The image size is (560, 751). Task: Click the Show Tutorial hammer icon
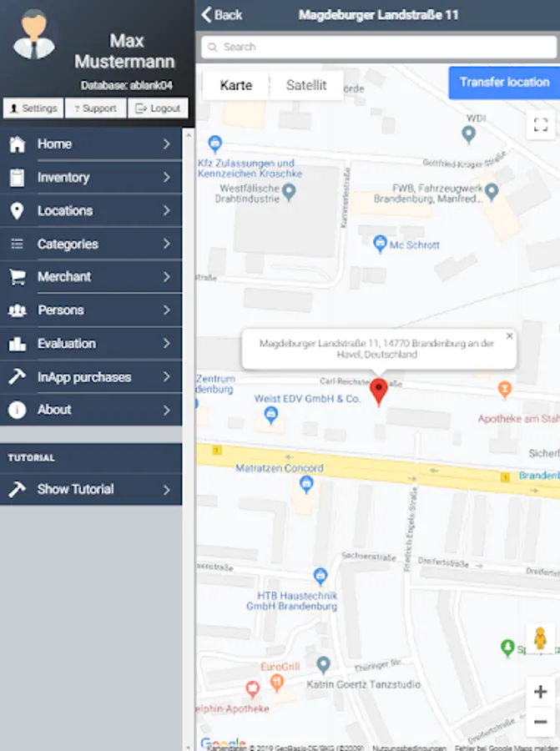pyautogui.click(x=17, y=489)
